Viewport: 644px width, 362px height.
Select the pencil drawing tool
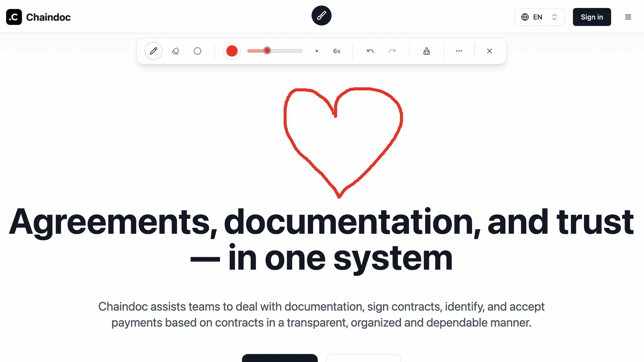coord(153,51)
